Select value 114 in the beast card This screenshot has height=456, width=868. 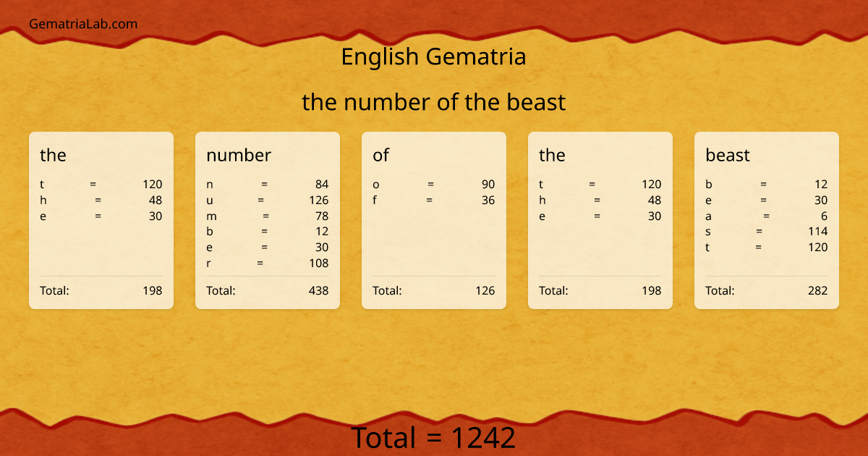pyautogui.click(x=818, y=232)
